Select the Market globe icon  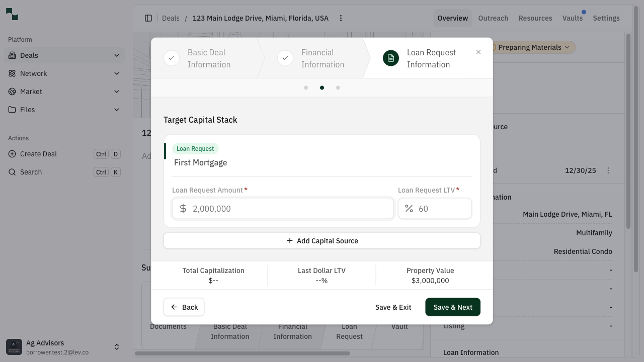[11, 92]
